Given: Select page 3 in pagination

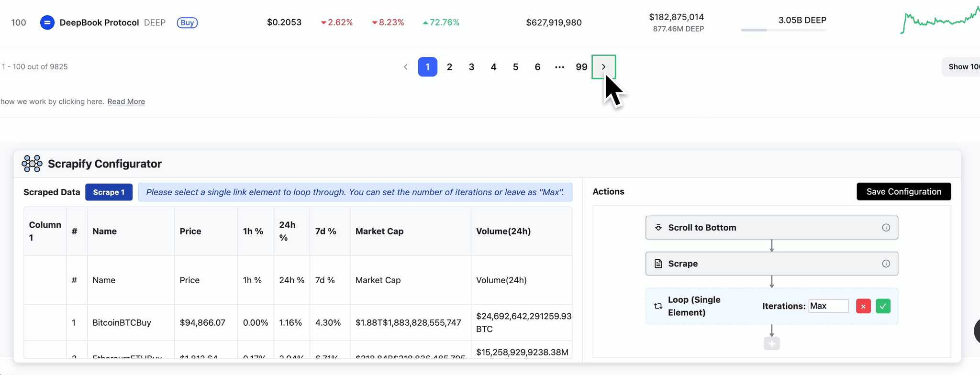Looking at the screenshot, I should click(471, 67).
